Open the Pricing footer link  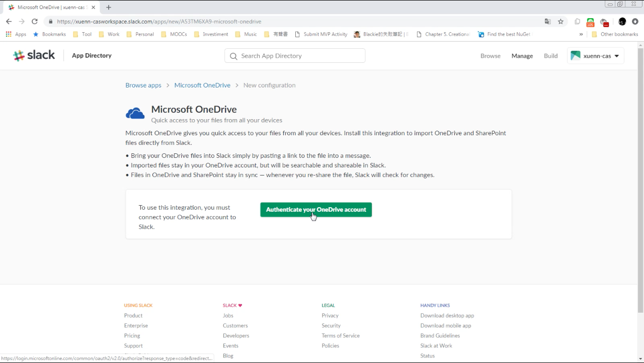tap(132, 335)
